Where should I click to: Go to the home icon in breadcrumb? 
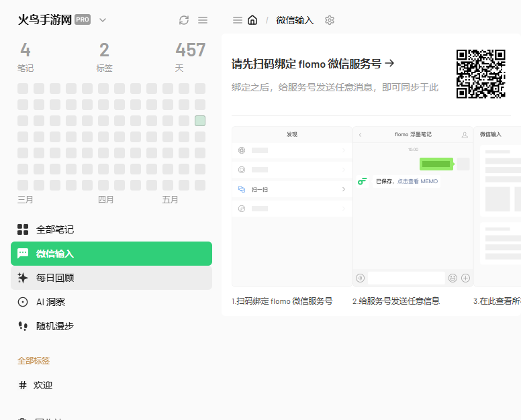252,20
